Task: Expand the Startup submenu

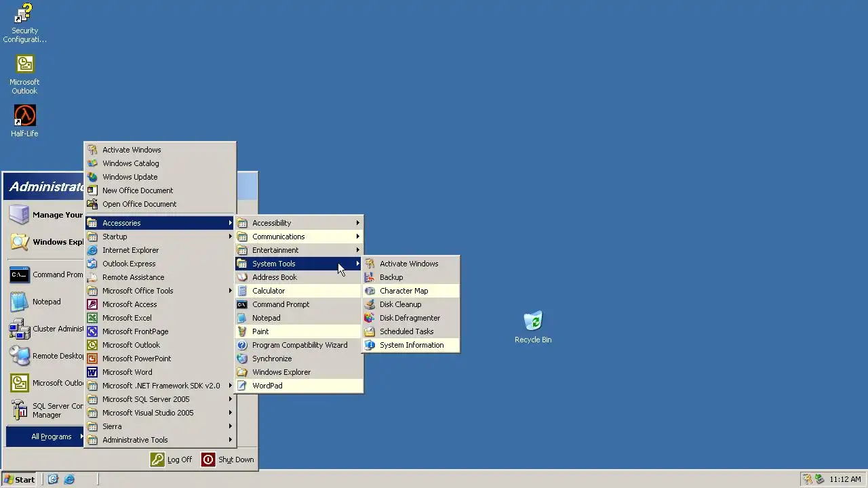Action: 160,237
